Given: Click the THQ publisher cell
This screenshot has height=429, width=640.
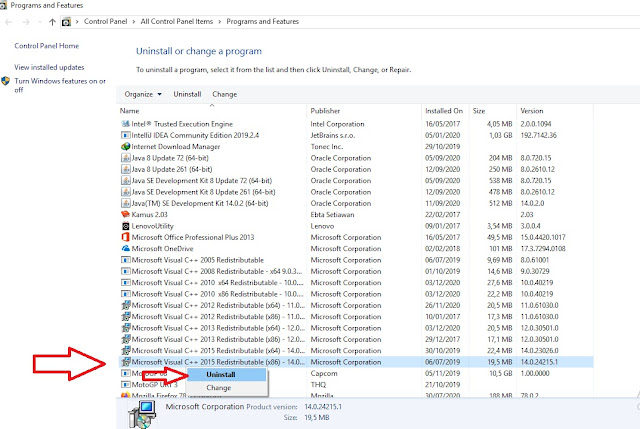Looking at the screenshot, I should point(318,385).
